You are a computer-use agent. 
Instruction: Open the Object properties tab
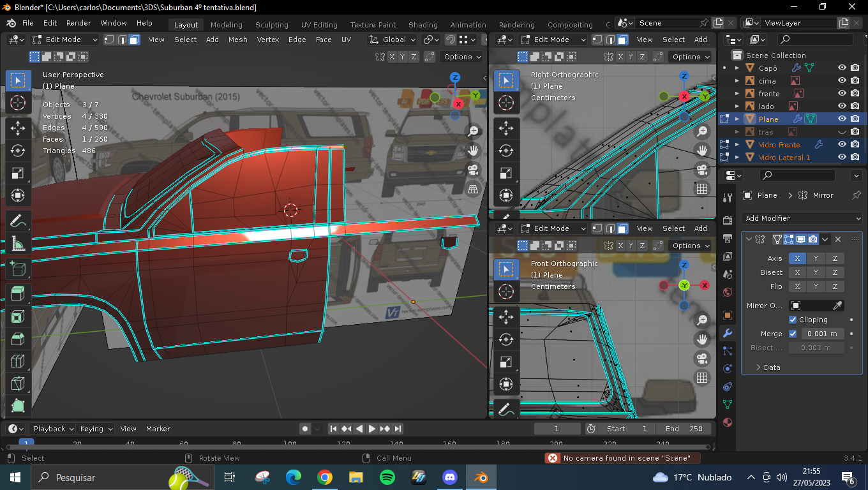pos(727,315)
